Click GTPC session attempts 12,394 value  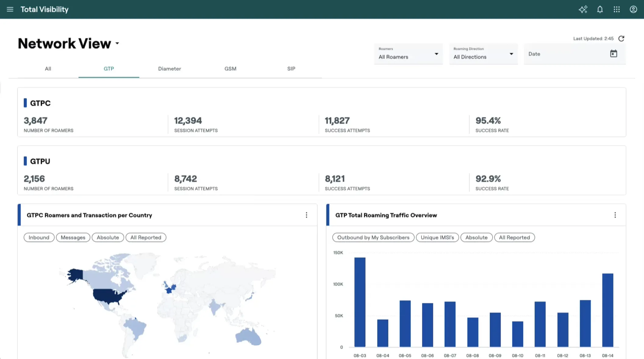(x=188, y=120)
